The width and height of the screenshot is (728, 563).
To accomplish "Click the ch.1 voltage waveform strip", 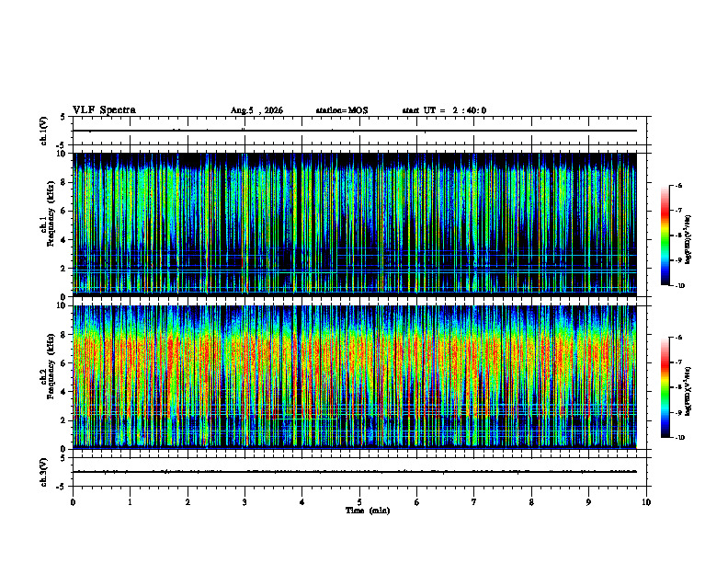I will point(354,131).
